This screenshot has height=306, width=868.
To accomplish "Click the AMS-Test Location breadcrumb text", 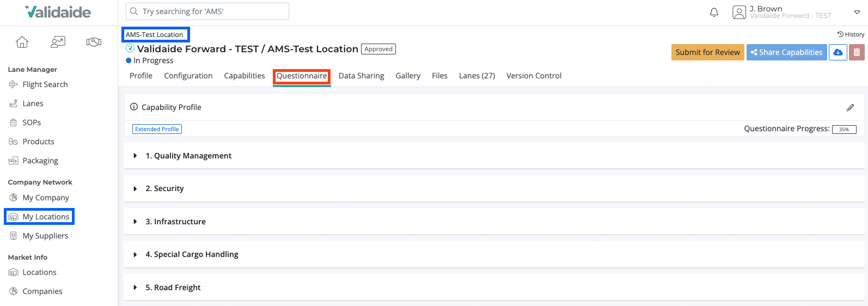I will coord(155,35).
